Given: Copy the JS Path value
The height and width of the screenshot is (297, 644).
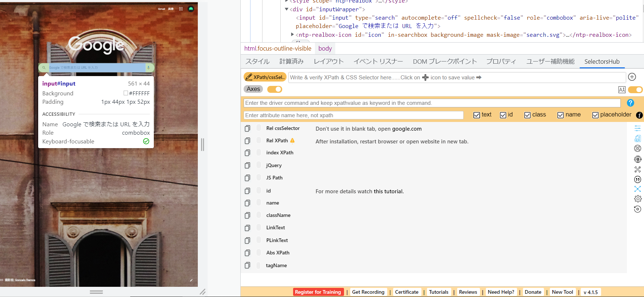Looking at the screenshot, I should pyautogui.click(x=247, y=178).
